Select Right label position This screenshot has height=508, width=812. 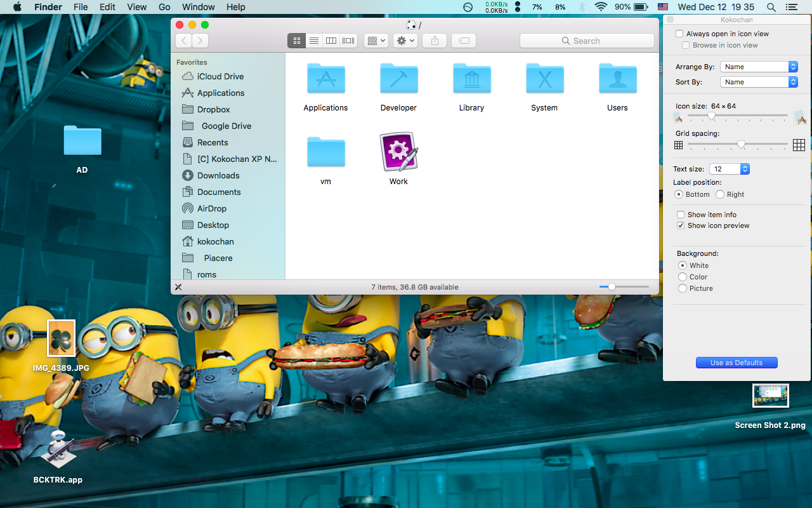point(720,194)
